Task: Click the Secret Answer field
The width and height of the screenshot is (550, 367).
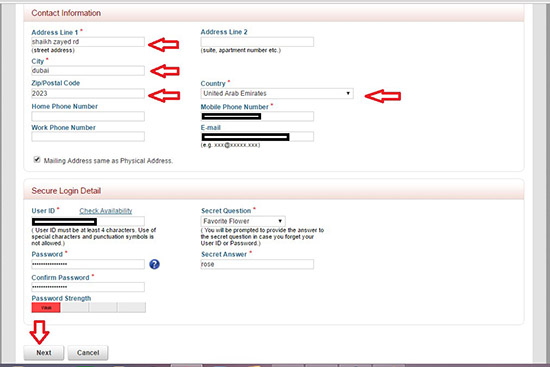Action: (x=257, y=264)
